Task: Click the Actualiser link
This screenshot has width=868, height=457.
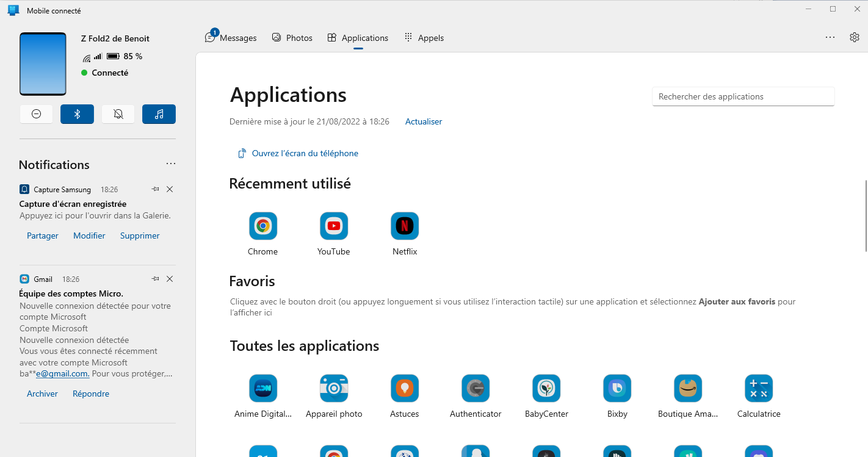Action: 424,121
